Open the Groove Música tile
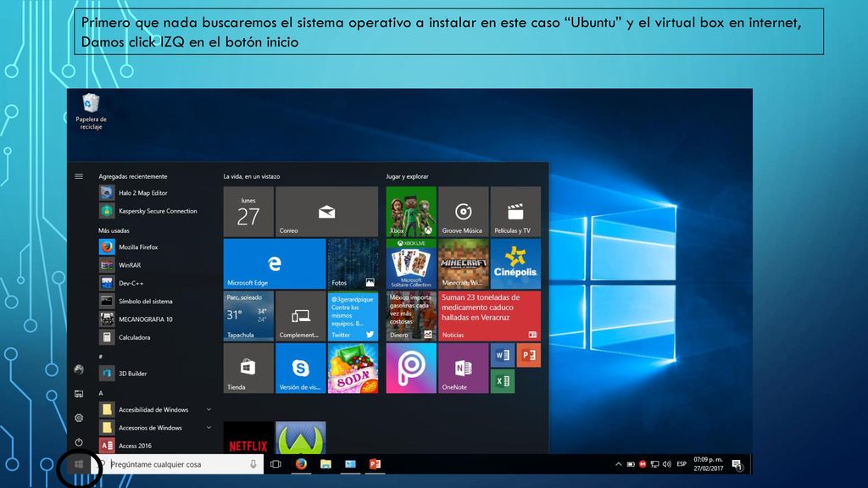 [x=464, y=212]
